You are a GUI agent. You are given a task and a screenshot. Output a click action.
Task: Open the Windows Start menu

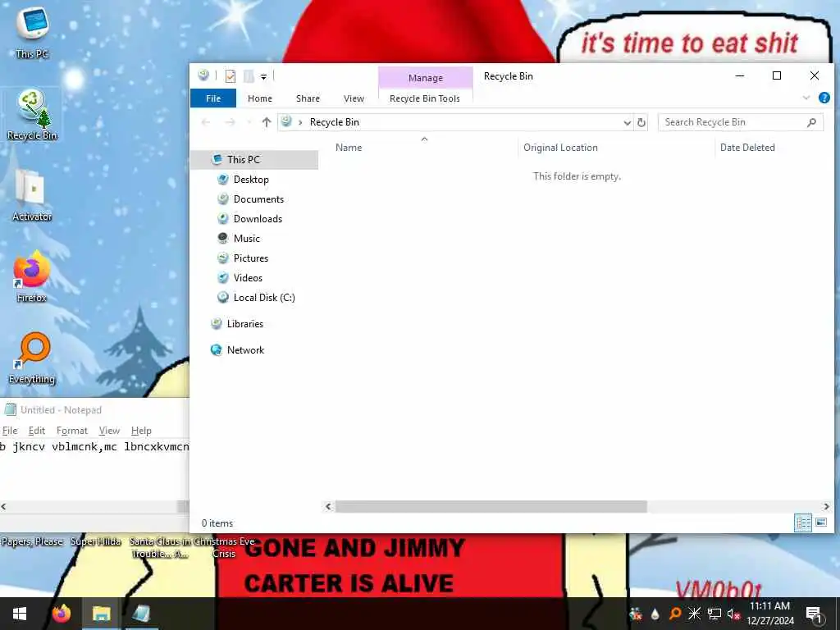pos(20,614)
